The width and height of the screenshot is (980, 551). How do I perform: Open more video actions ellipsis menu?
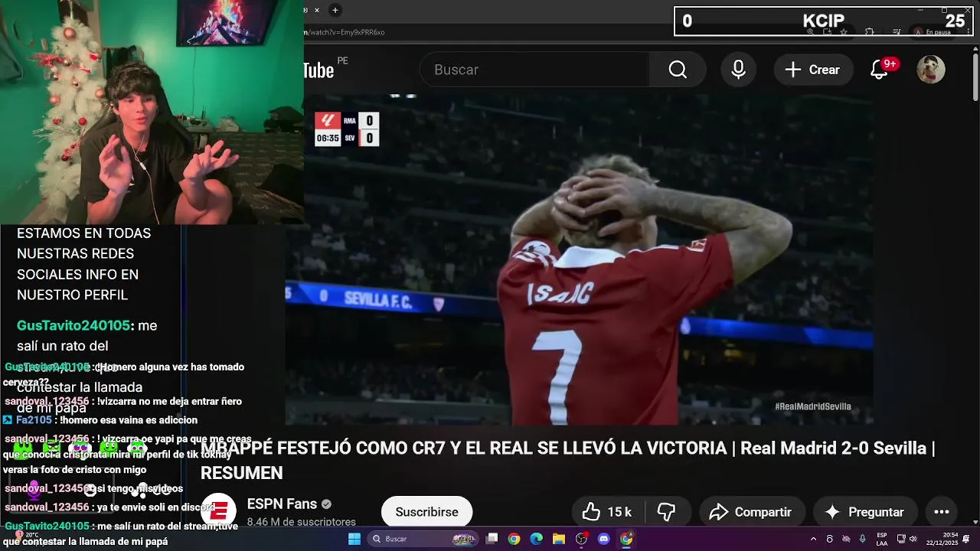click(942, 512)
